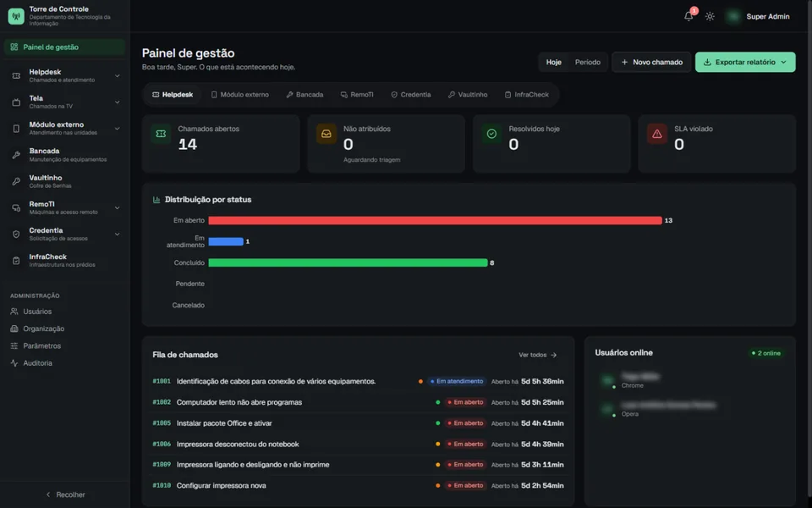Click the download icon on Exportar relatório
Image resolution: width=812 pixels, height=508 pixels.
click(707, 62)
